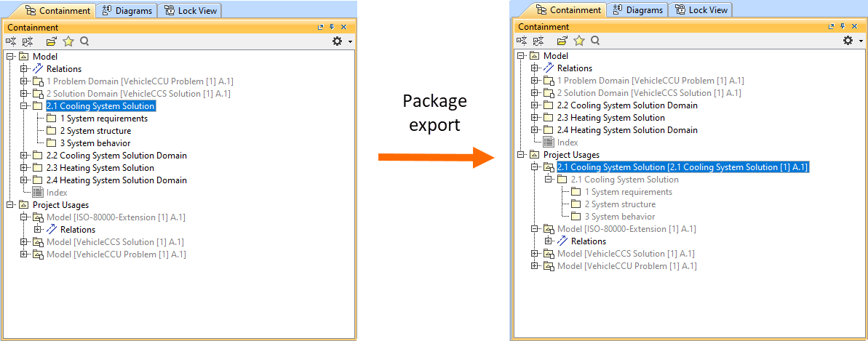Click the Index document icon in left panel
Screen dimensions: 868x341
click(38, 193)
